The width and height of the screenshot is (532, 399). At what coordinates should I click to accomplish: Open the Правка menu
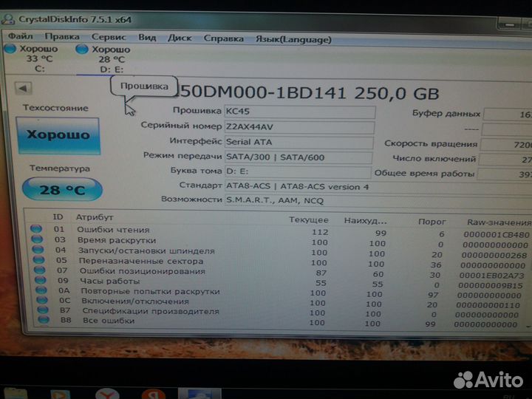click(x=62, y=36)
